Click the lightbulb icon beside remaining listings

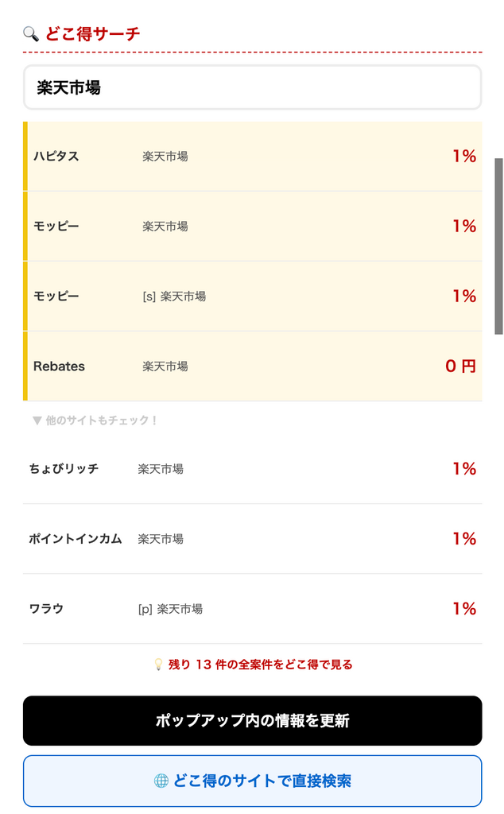158,665
